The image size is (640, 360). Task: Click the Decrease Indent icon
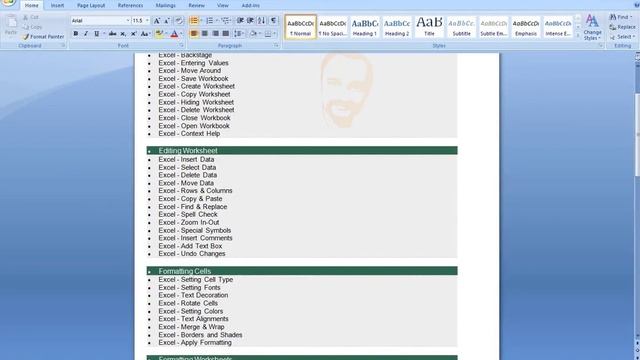pos(240,21)
